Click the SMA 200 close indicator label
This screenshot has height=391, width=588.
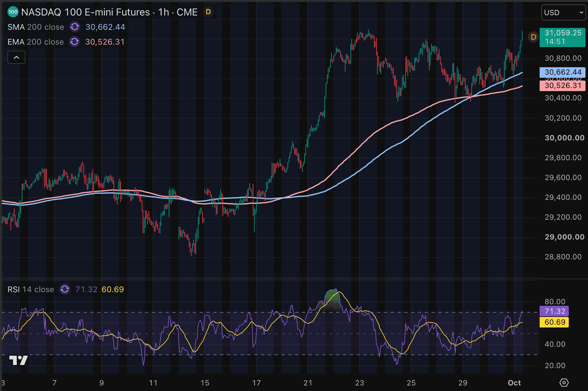[x=36, y=27]
